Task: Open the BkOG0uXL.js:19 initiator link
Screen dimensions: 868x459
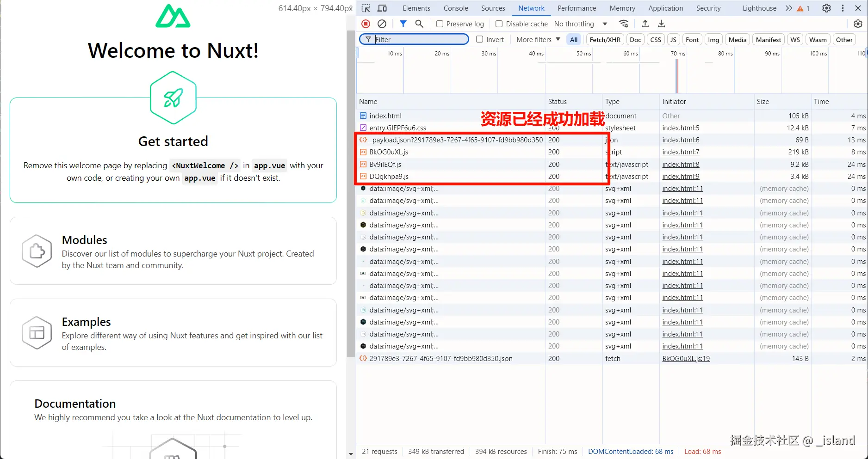Action: 686,359
